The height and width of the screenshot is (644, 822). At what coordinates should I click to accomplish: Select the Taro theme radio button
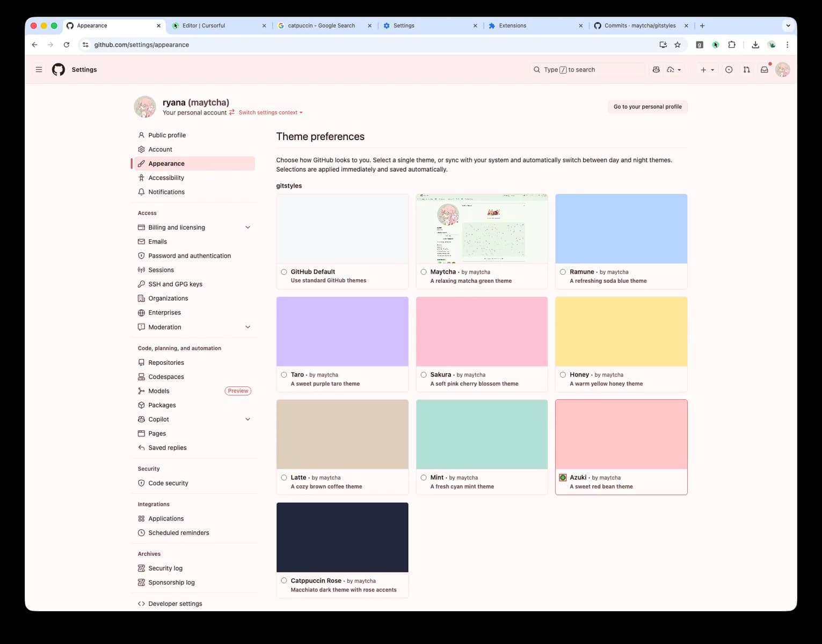click(284, 375)
